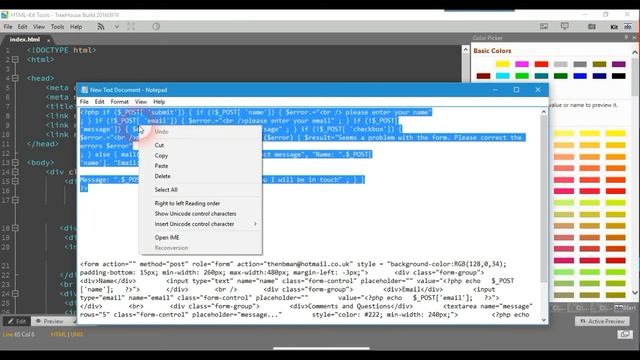Open HTML-Kit Edit menu
This screenshot has width=640, height=360.
pyautogui.click(x=22, y=27)
